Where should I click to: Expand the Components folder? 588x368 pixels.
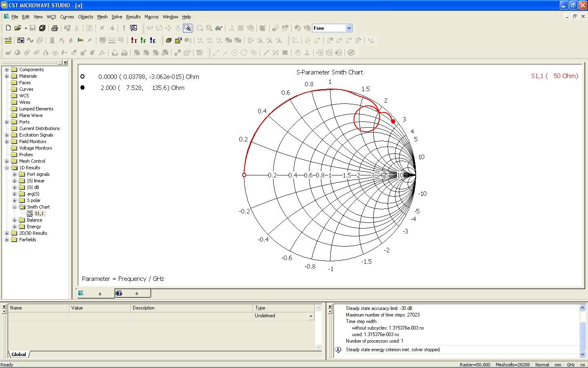[7, 70]
